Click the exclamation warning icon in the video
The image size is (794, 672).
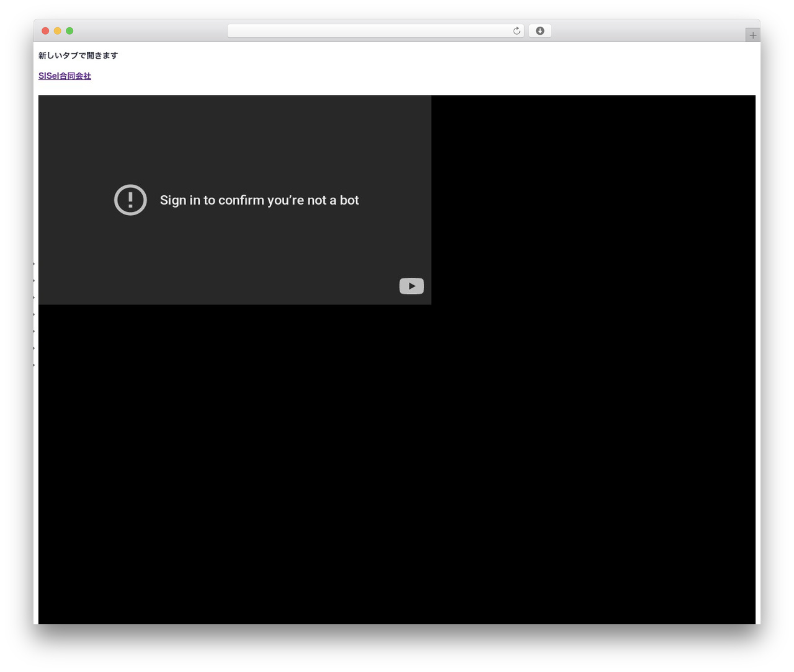click(130, 200)
